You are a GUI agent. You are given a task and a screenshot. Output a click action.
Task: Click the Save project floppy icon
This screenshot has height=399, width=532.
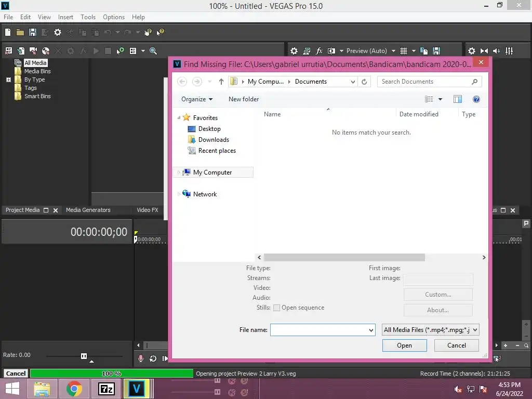coord(33,32)
